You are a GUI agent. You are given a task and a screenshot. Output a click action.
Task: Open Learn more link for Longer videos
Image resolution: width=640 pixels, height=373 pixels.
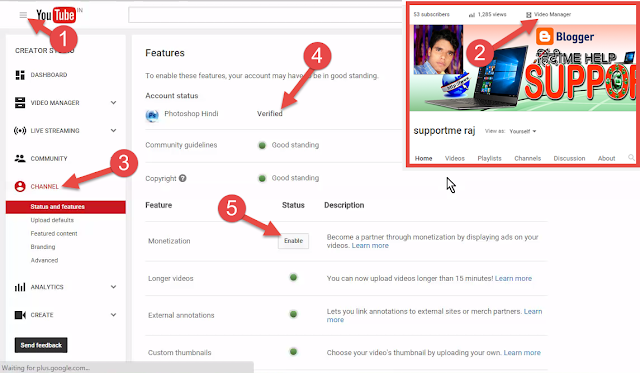click(513, 278)
